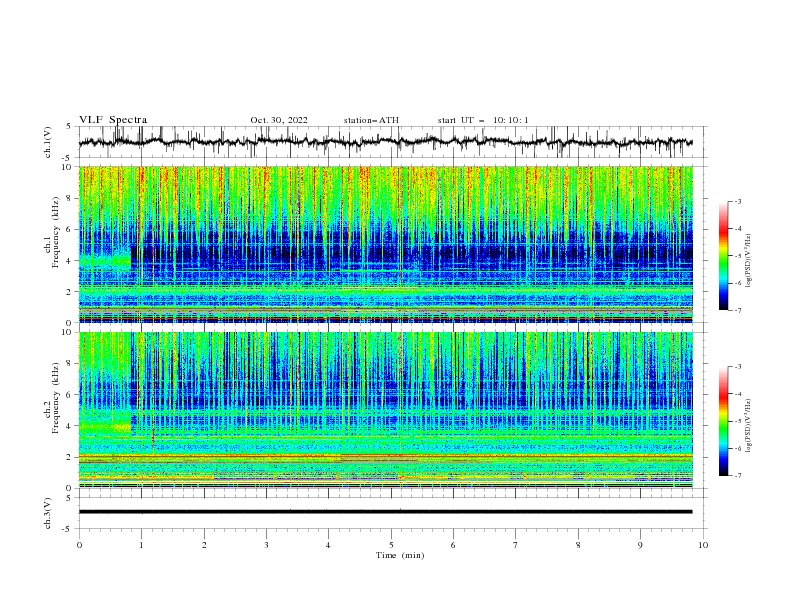Click the time axis tick label "10"
792x612 pixels.
pyautogui.click(x=703, y=545)
